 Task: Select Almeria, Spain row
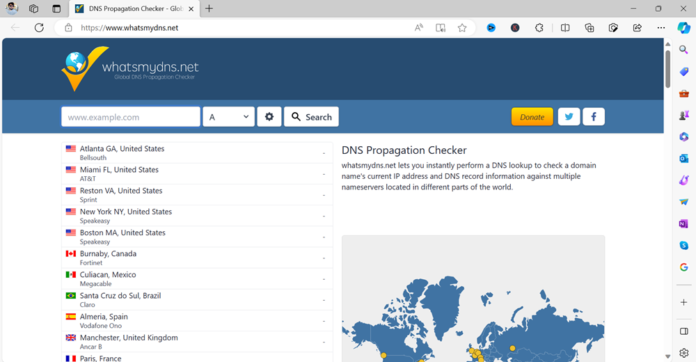197,321
